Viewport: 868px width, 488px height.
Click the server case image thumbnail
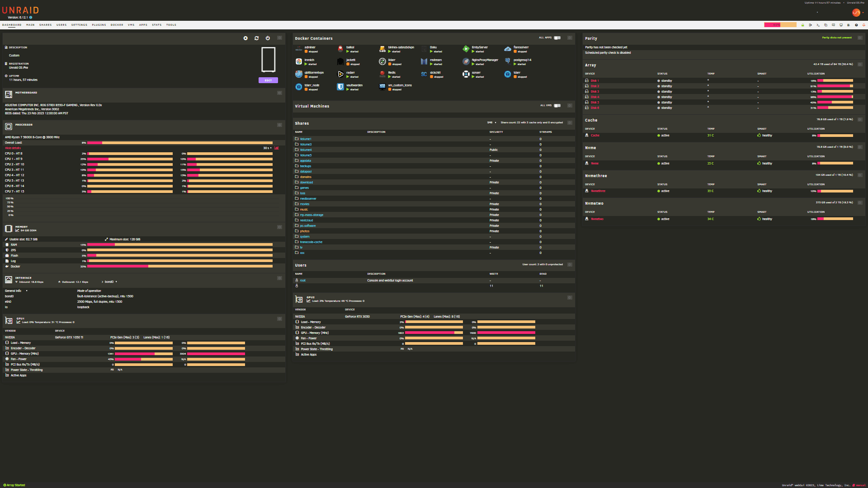point(268,60)
